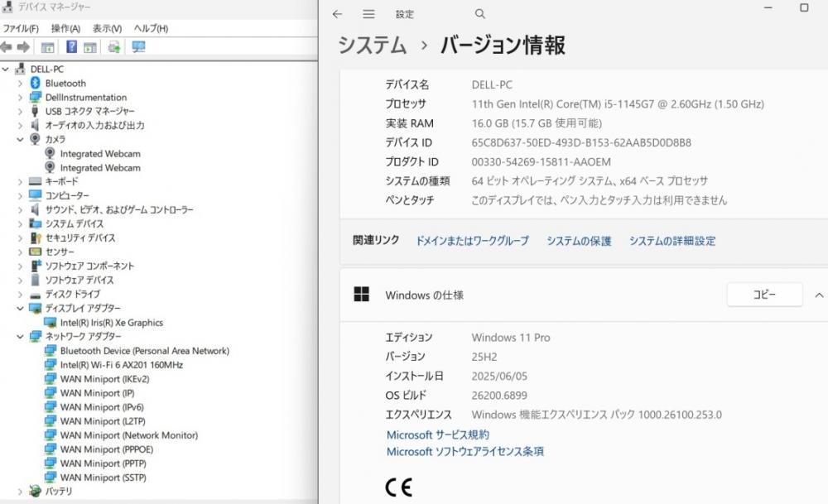Click the back arrow in Device Manager toolbar
Viewport: 828px width, 504px height.
[7, 47]
